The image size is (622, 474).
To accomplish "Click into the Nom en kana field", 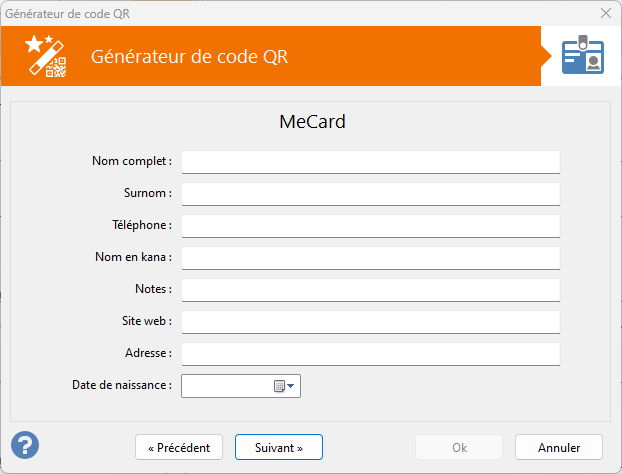I will [x=371, y=258].
